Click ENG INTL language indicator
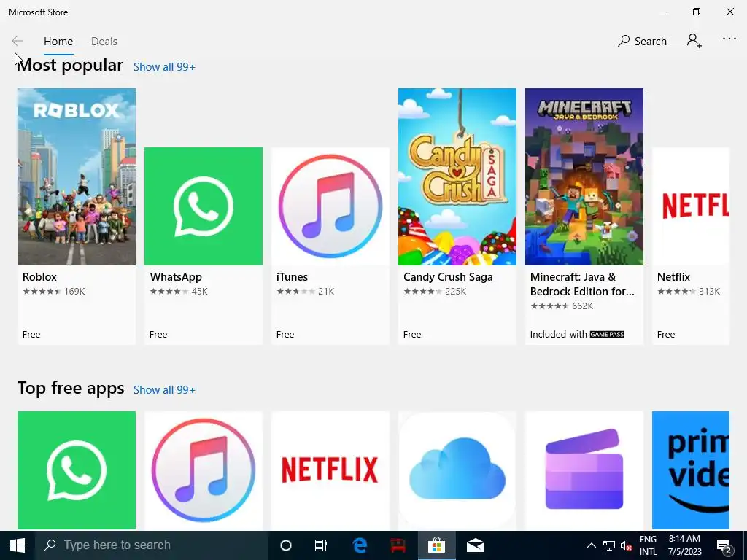This screenshot has width=747, height=560. 648,545
